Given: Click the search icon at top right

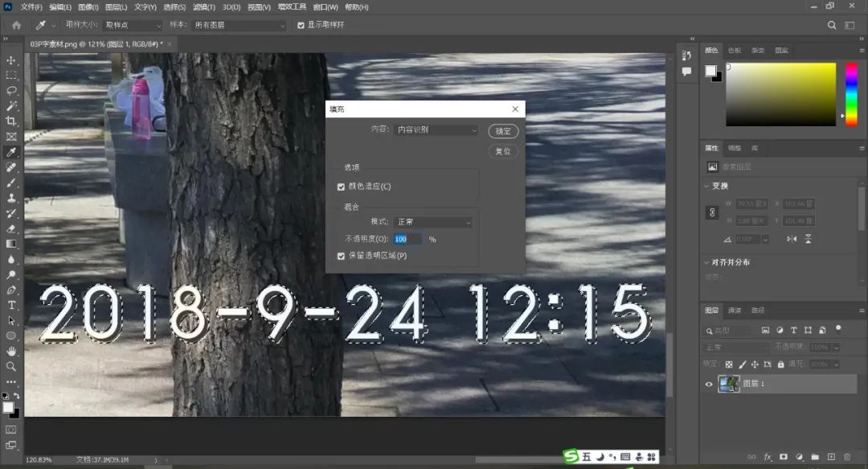Looking at the screenshot, I should 833,25.
